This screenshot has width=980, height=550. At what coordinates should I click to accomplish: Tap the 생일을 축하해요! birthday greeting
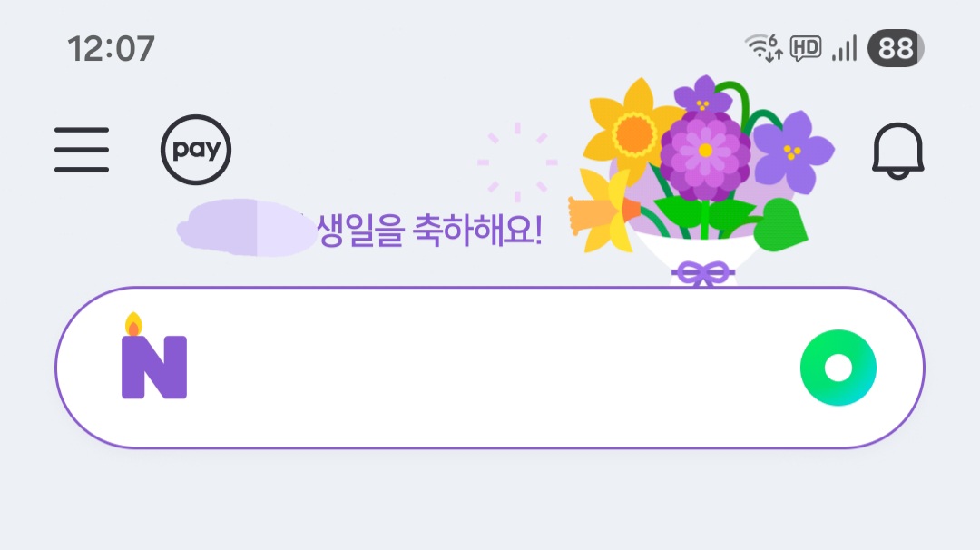click(x=428, y=232)
